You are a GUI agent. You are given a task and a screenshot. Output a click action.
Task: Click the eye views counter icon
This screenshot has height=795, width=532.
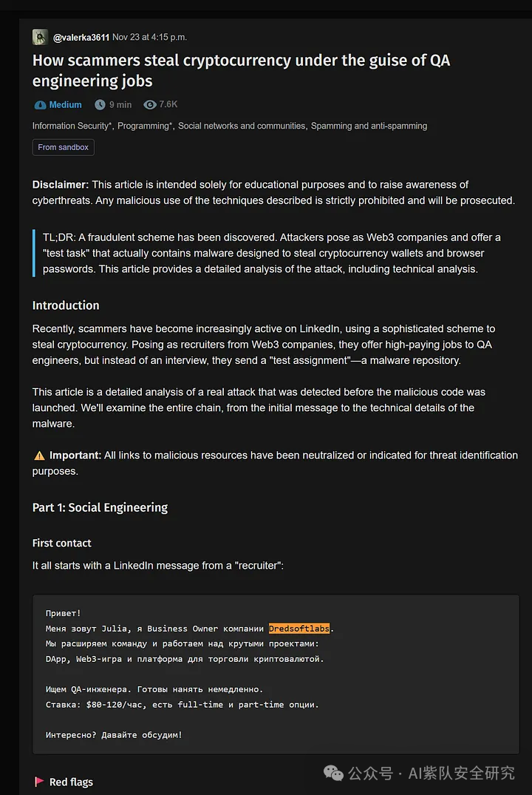[149, 104]
